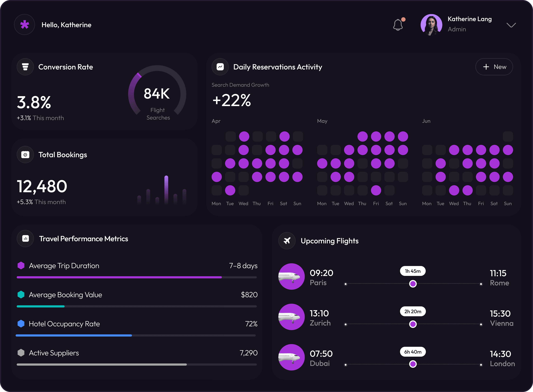Image resolution: width=533 pixels, height=392 pixels.
Task: Click the Total Bookings calendar icon
Action: 25,155
